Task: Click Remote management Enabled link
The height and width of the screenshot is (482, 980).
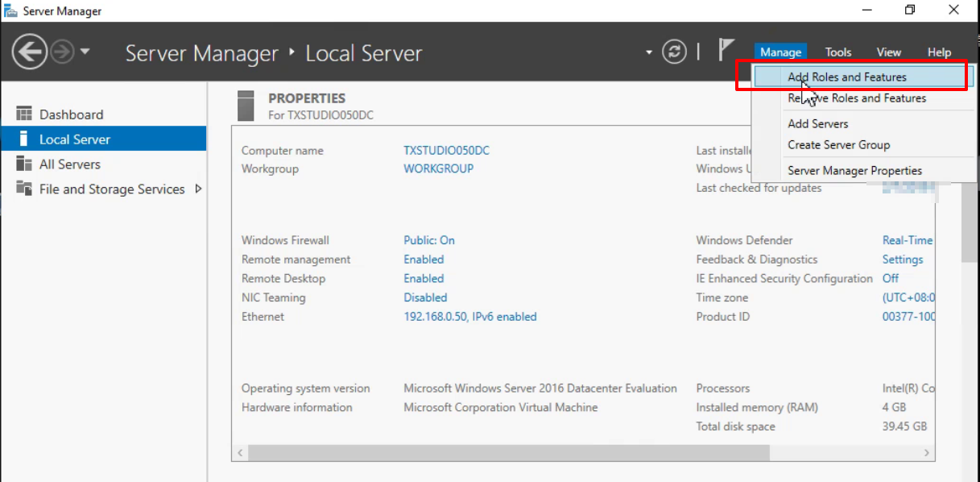Action: tap(424, 260)
